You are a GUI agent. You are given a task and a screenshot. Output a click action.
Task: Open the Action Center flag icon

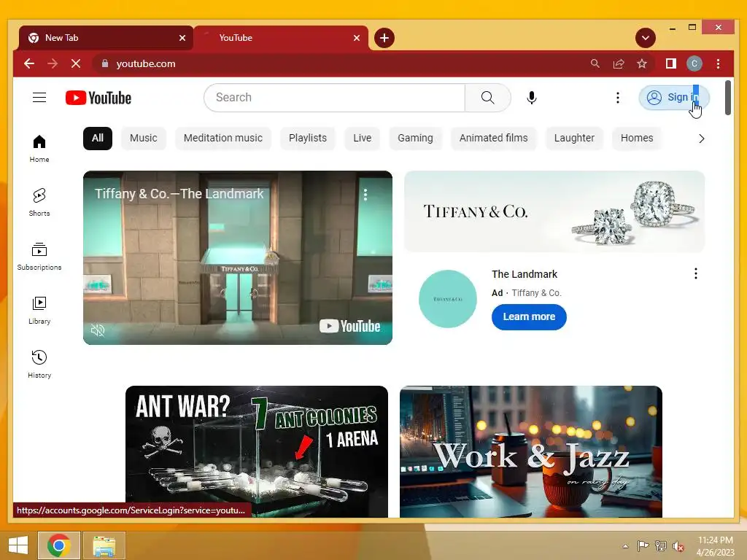coord(643,545)
